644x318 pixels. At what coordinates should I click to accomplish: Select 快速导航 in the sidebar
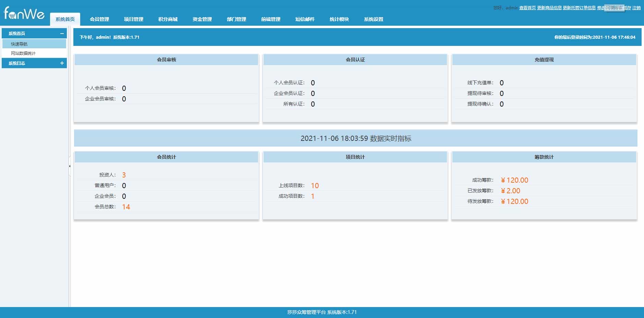tap(34, 44)
